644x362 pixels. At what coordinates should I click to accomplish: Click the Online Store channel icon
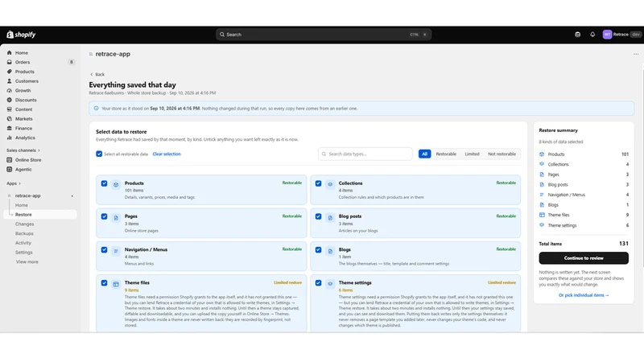point(10,160)
